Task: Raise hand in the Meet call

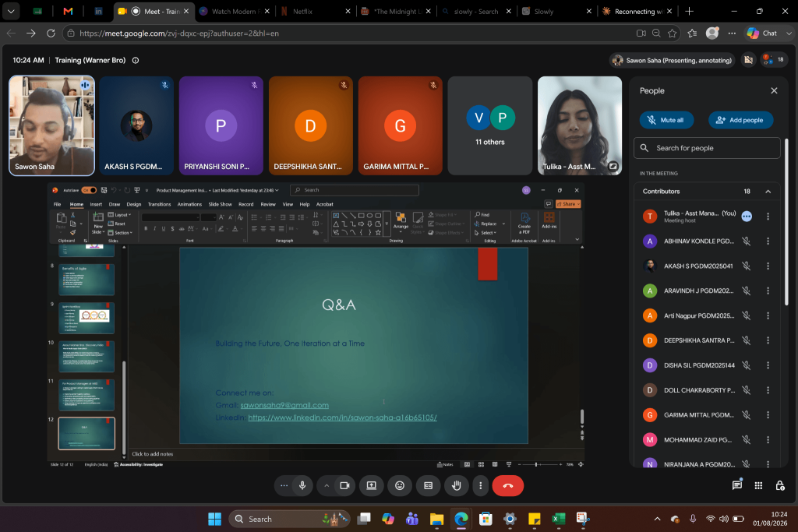Action: 457,486
